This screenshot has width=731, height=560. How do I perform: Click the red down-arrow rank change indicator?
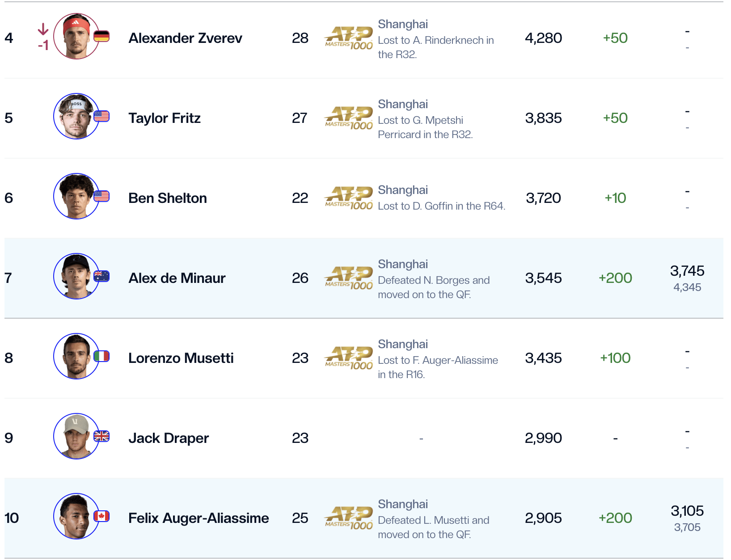[x=43, y=29]
